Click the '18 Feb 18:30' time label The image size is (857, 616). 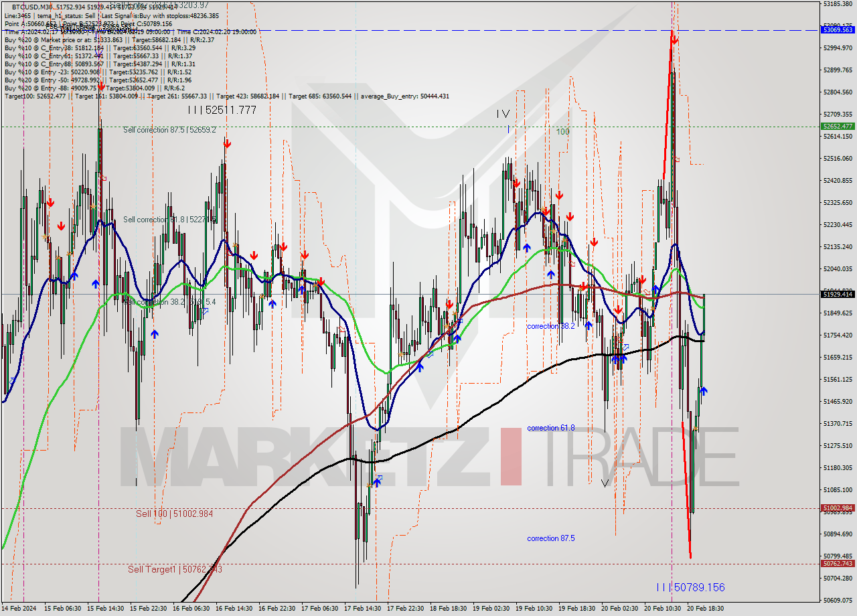pyautogui.click(x=448, y=609)
